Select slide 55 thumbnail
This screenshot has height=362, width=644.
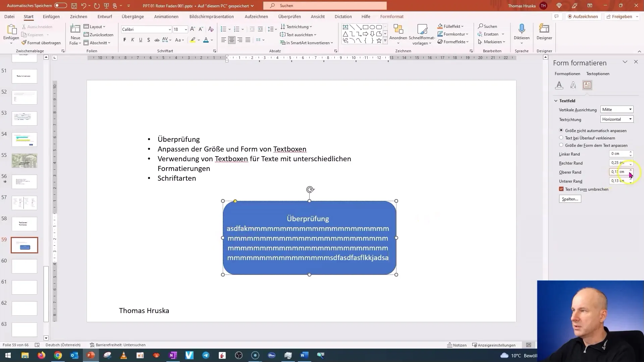[x=24, y=161]
